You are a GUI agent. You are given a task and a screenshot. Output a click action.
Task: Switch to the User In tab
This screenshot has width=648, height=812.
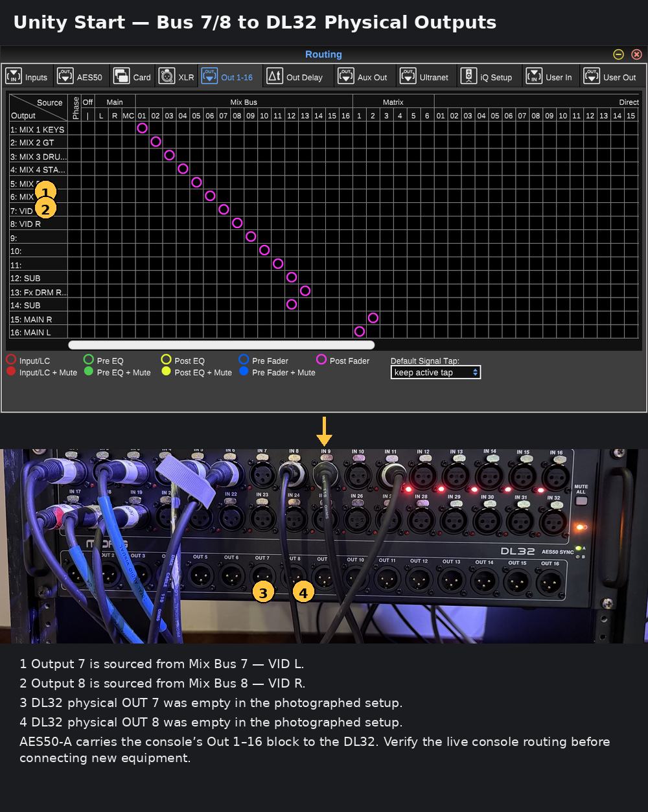[550, 76]
